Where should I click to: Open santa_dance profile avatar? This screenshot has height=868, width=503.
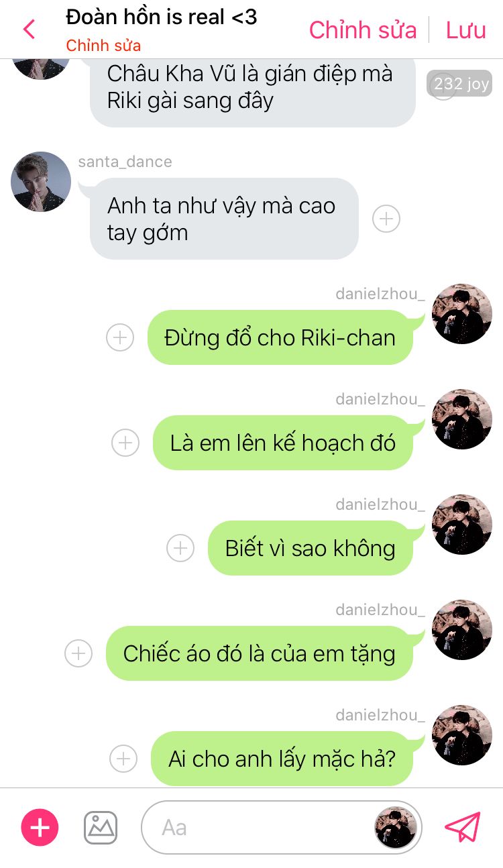(41, 182)
